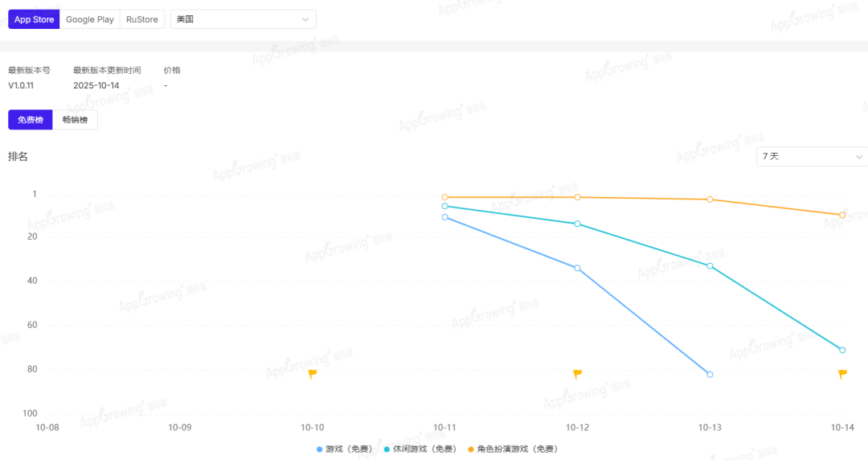868x460 pixels.
Task: Click the orange 角色扮演游戏 data point on 10-13
Action: tap(710, 199)
